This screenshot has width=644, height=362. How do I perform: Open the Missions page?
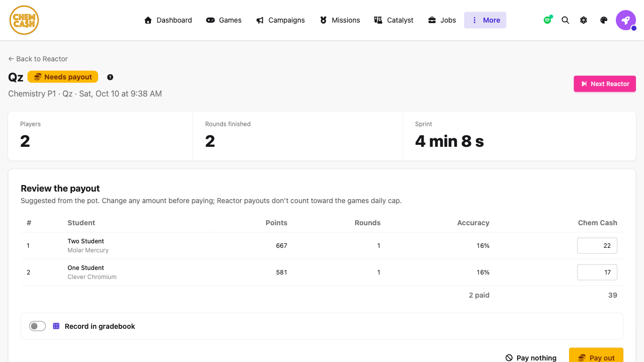click(x=340, y=20)
